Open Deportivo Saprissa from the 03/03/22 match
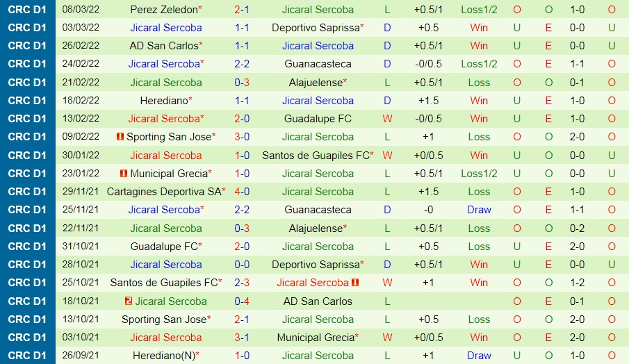 click(x=316, y=28)
